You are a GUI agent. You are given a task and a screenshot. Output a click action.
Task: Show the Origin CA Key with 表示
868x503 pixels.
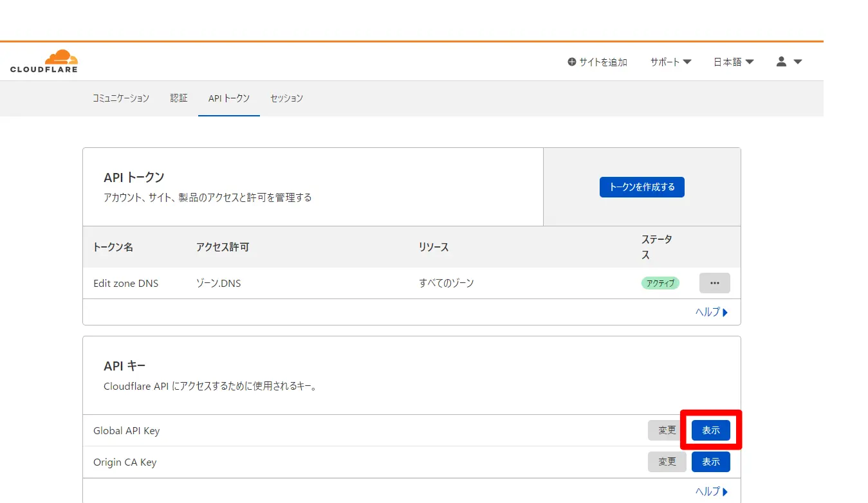coord(710,462)
